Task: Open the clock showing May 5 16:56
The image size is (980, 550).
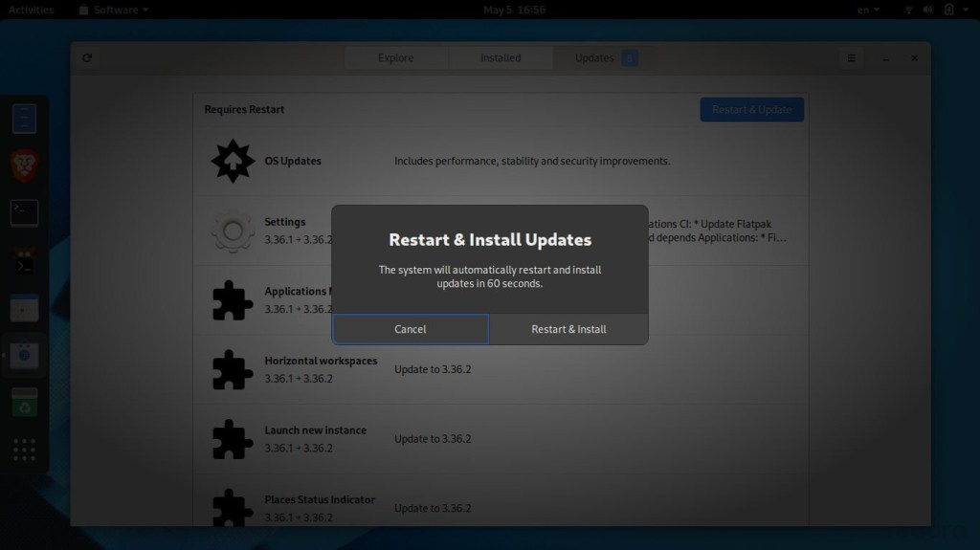Action: 514,10
